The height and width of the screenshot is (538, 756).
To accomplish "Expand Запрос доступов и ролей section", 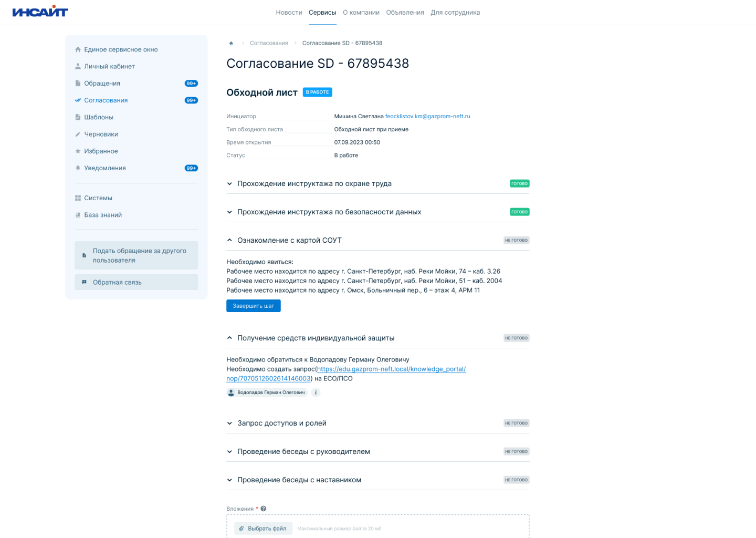I will pos(281,423).
